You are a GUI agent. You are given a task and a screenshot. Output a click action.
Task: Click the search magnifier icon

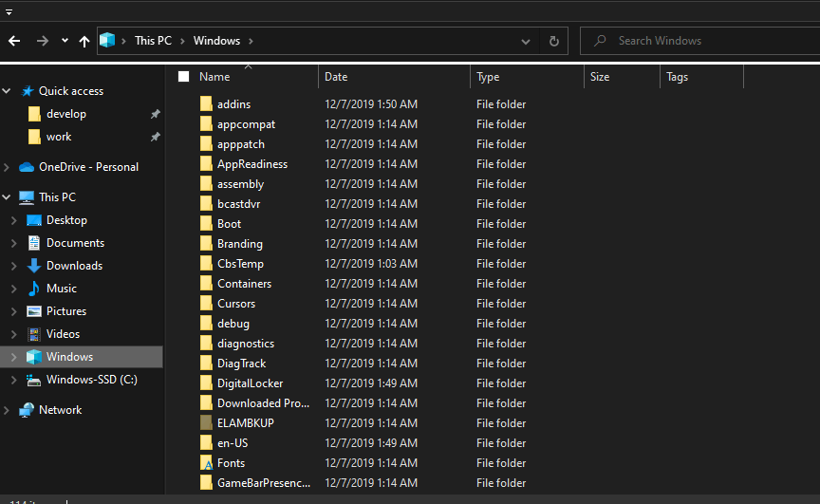pyautogui.click(x=600, y=40)
